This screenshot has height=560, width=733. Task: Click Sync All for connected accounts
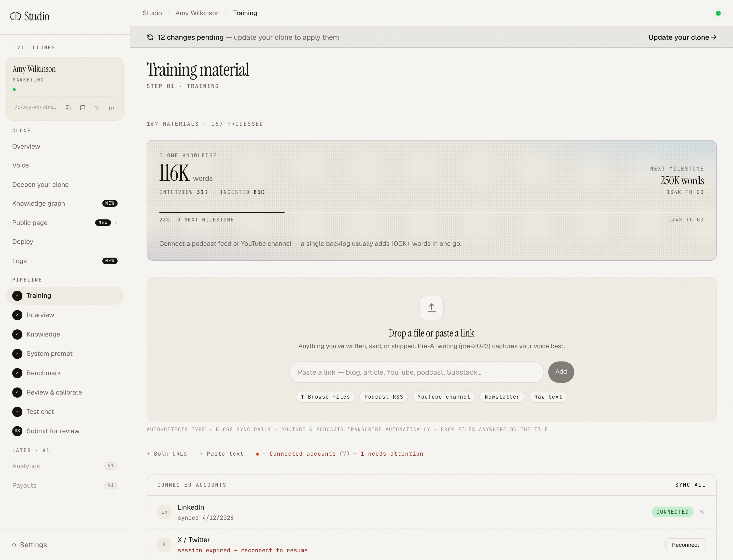click(x=690, y=485)
